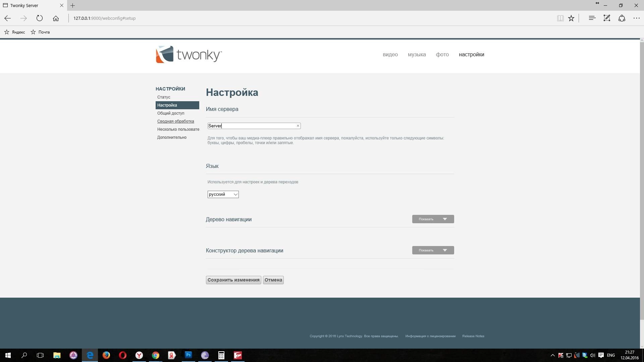
Task: Open Статус in settings sidebar
Action: coord(164,97)
